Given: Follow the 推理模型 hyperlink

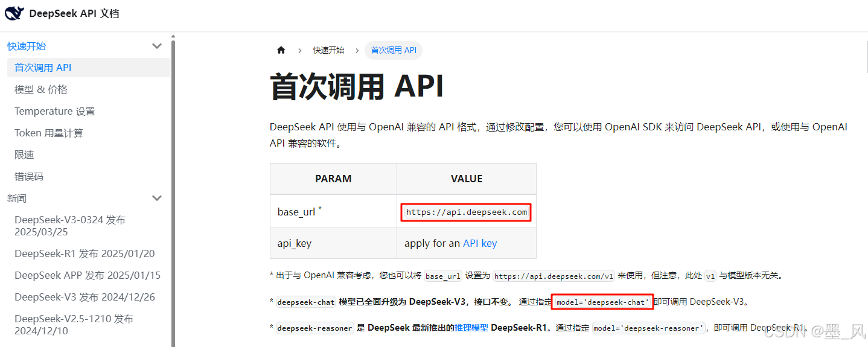Looking at the screenshot, I should click(x=471, y=328).
